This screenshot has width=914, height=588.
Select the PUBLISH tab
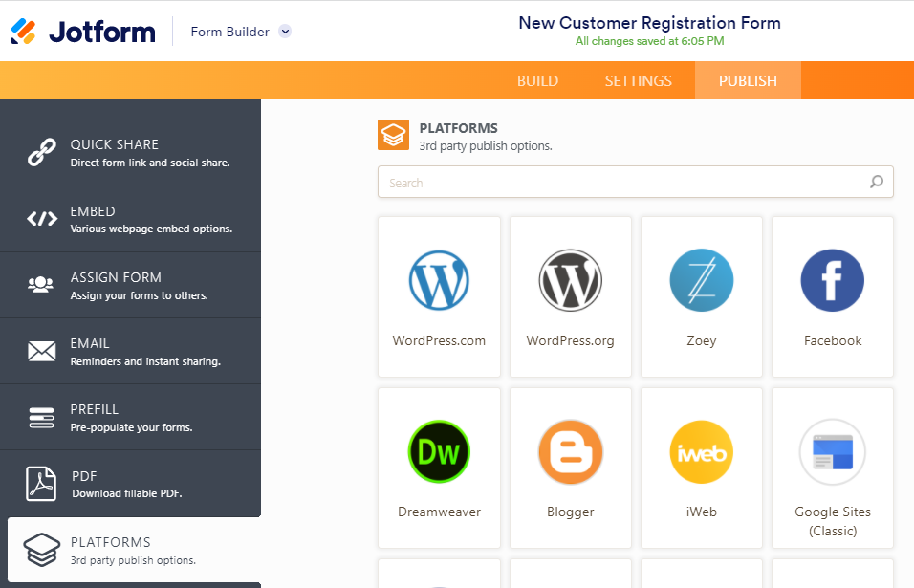748,81
